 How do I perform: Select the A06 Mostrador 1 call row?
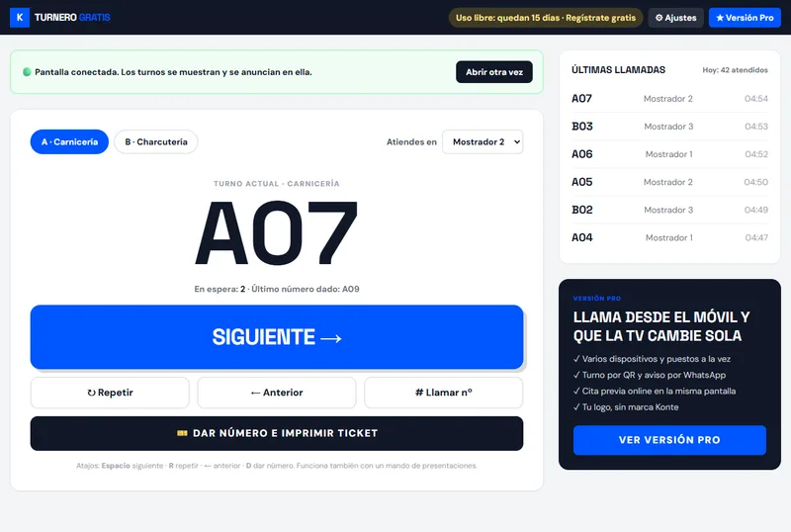[x=669, y=154]
